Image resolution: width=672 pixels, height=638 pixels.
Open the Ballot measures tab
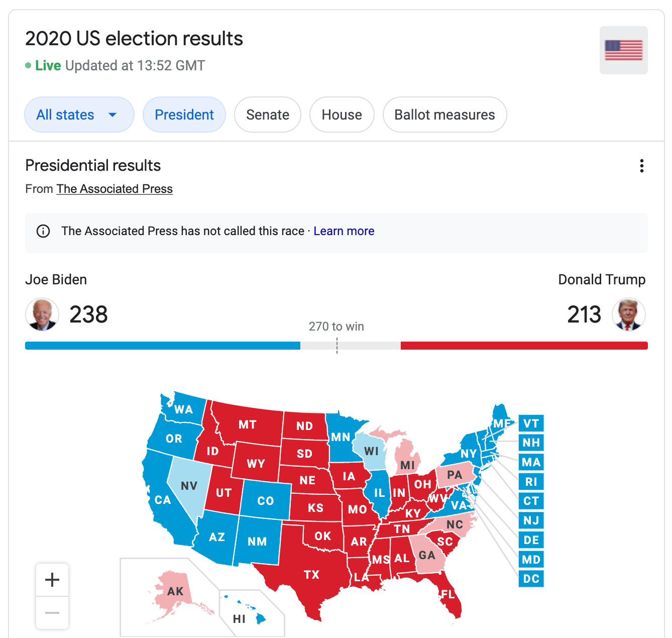(x=445, y=115)
